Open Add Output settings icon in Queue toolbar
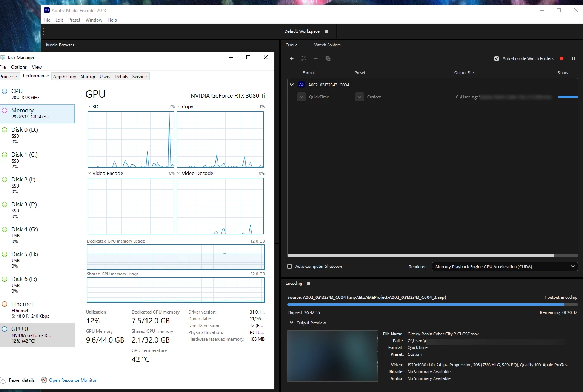The width and height of the screenshot is (583, 392). [x=303, y=58]
